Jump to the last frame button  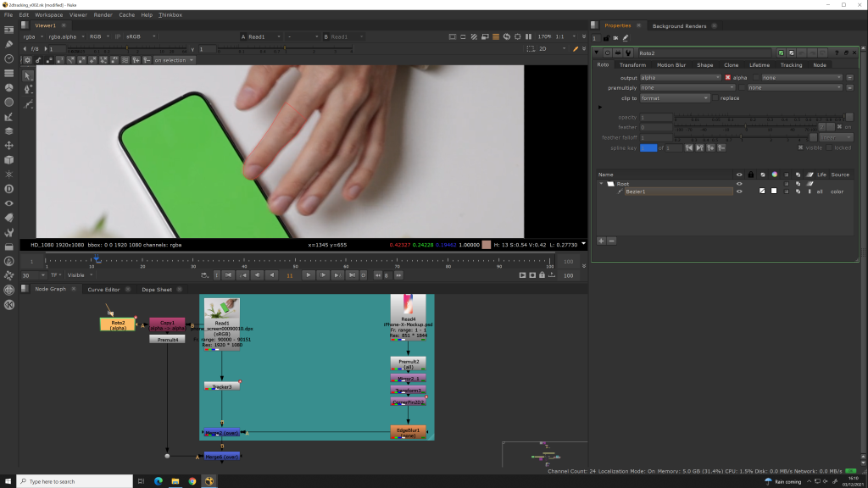tap(352, 275)
